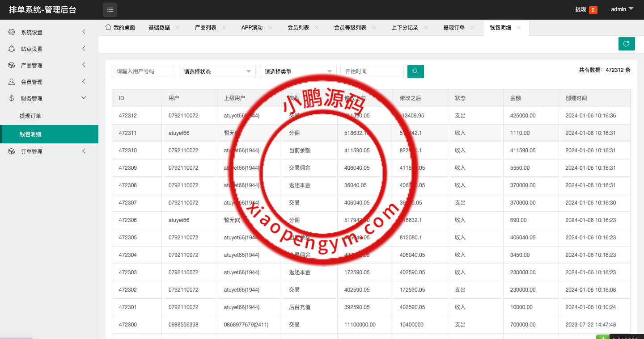
Task: Click the green refresh icon button
Action: coord(627,44)
